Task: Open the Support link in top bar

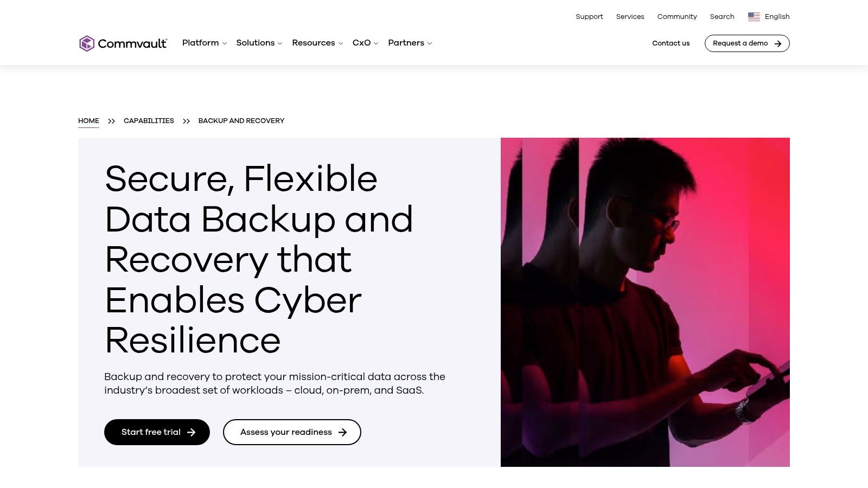Action: point(589,17)
